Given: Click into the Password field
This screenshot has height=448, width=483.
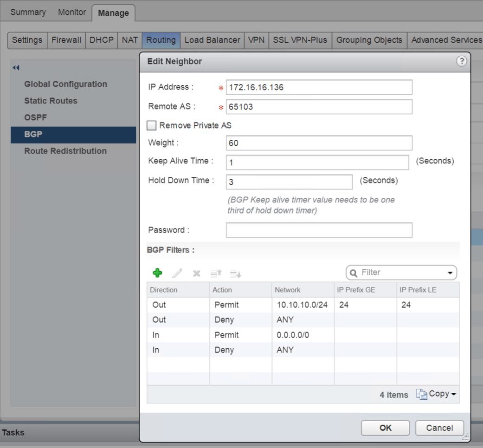Looking at the screenshot, I should click(319, 230).
